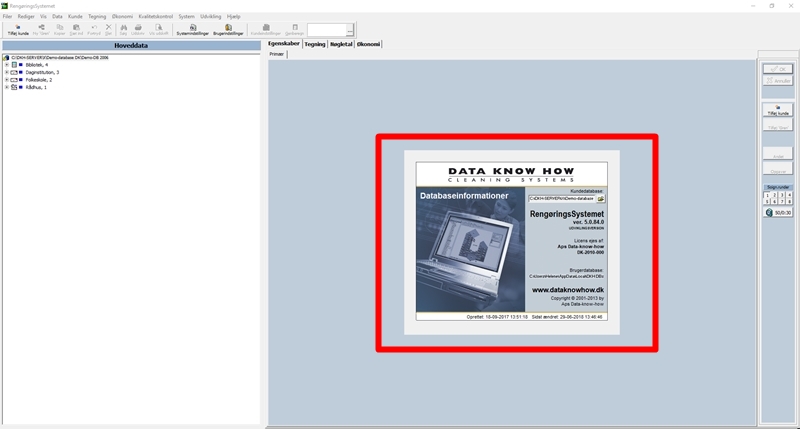
Task: Open the Økonomi menu in menu bar
Action: point(122,16)
